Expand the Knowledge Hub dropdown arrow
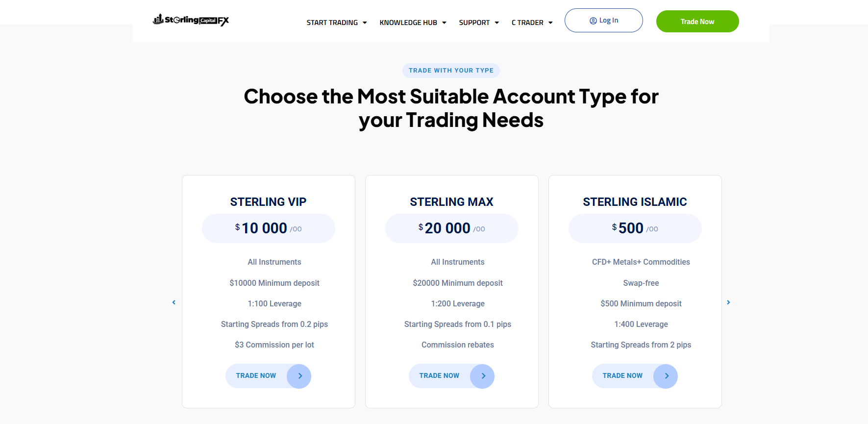 click(x=444, y=23)
